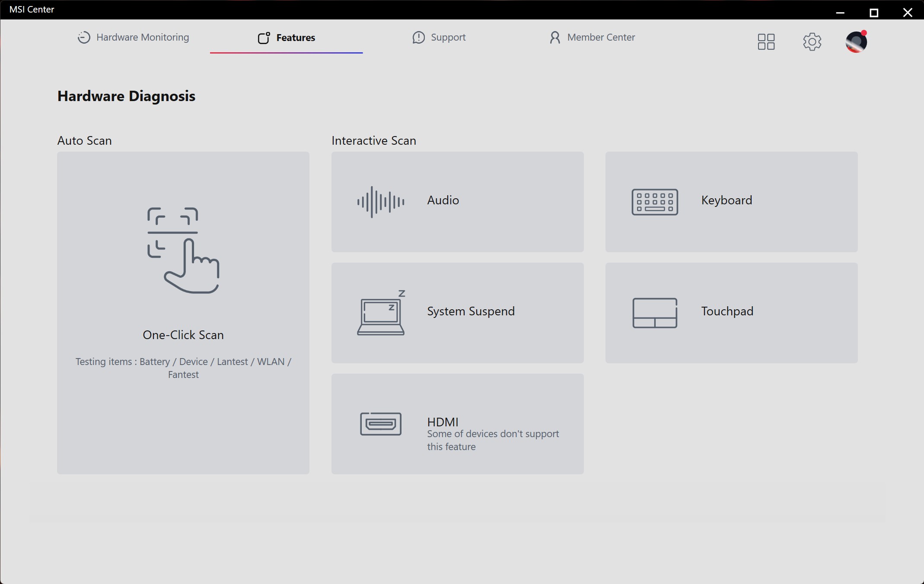
Task: Open the HDMI interactive scan
Action: [457, 424]
